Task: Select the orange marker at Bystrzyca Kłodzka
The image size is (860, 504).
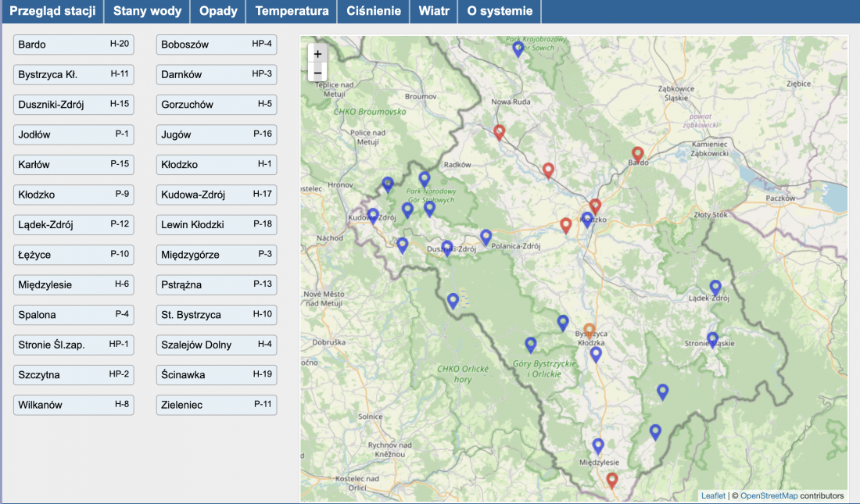Action: 589,331
